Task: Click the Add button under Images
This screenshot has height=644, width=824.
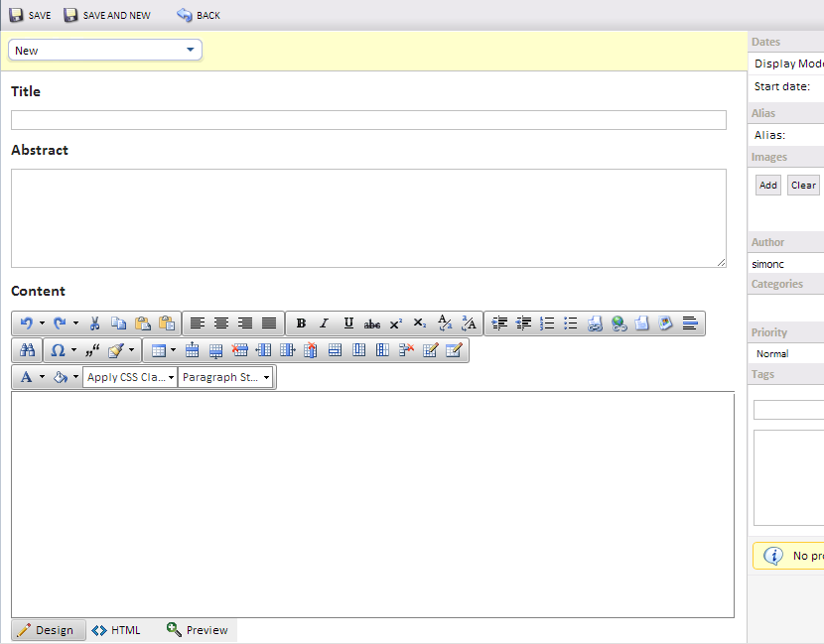Action: pos(767,186)
